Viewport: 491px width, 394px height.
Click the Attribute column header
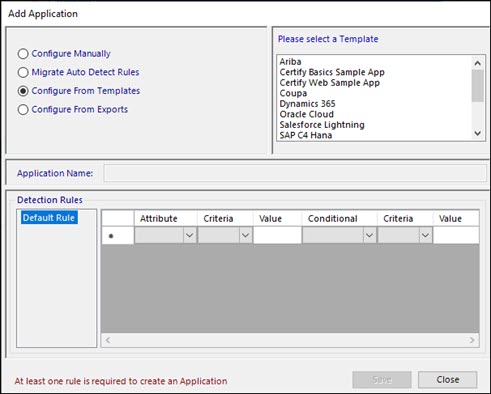click(x=166, y=219)
